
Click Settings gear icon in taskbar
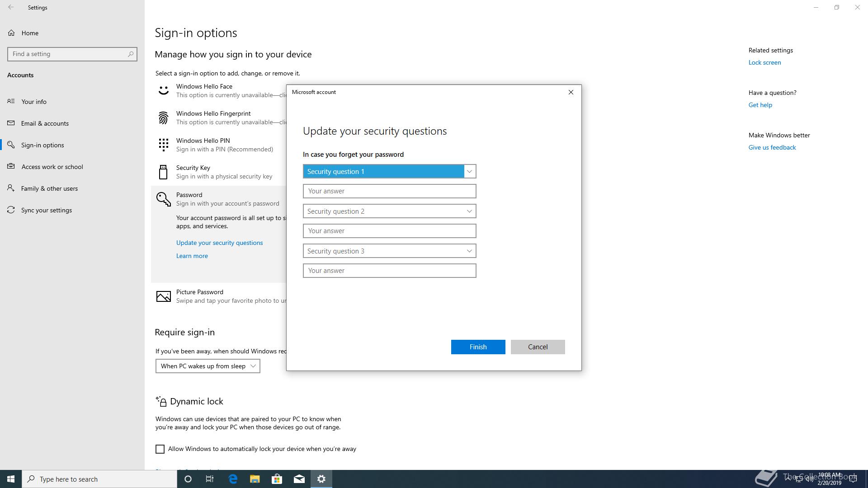[x=321, y=479]
